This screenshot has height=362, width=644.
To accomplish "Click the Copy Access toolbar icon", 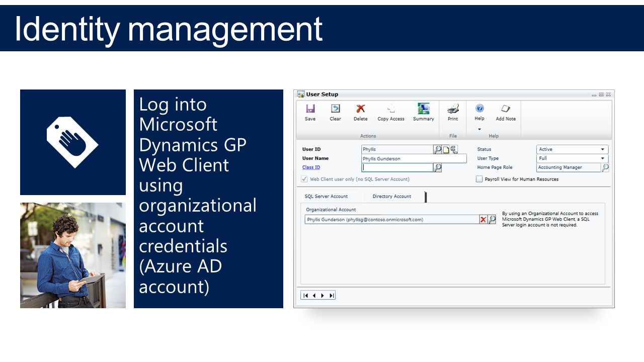I will coord(391,109).
